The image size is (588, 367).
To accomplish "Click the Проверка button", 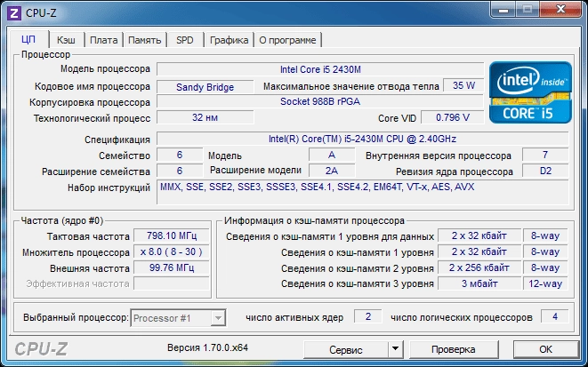I will tap(454, 349).
